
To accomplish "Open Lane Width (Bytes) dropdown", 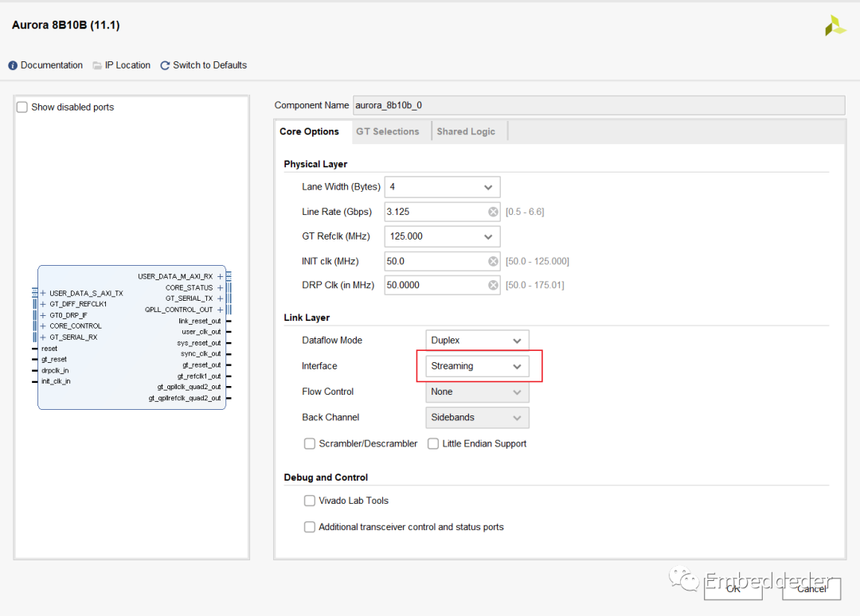I will click(442, 187).
